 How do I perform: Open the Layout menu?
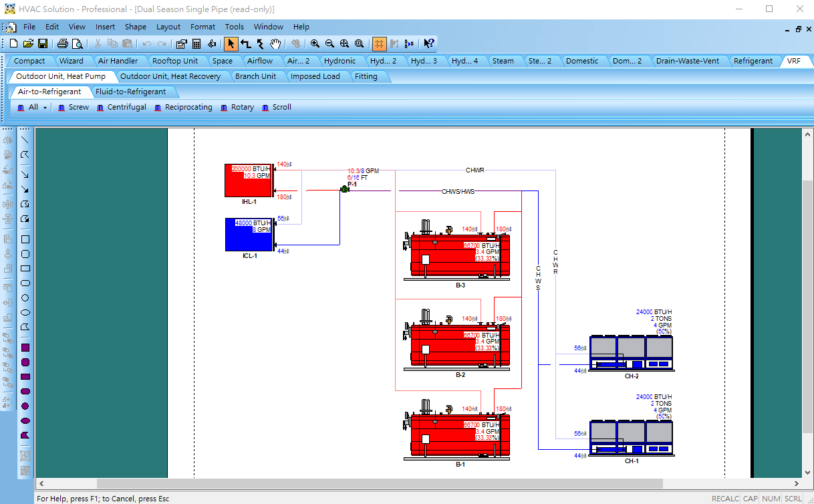coord(168,27)
